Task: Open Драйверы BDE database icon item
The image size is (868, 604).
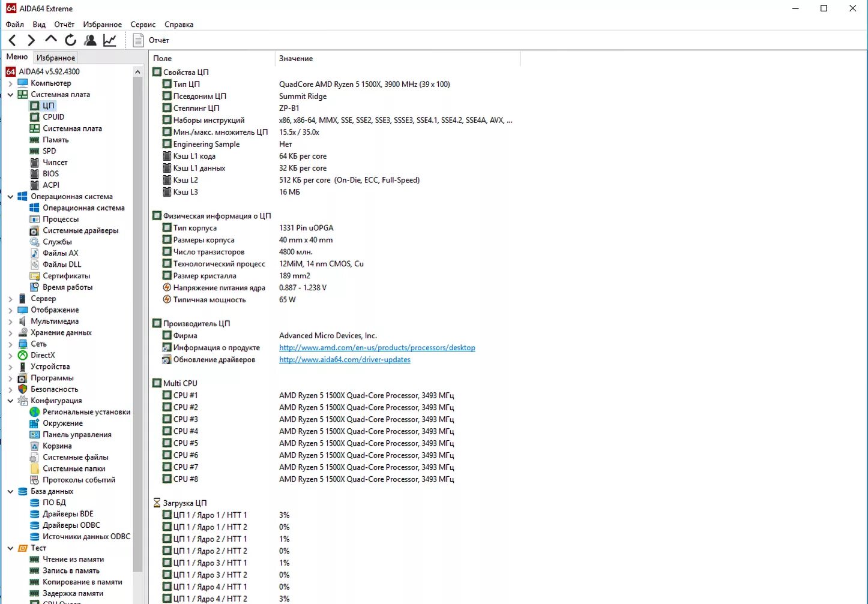Action: tap(34, 514)
